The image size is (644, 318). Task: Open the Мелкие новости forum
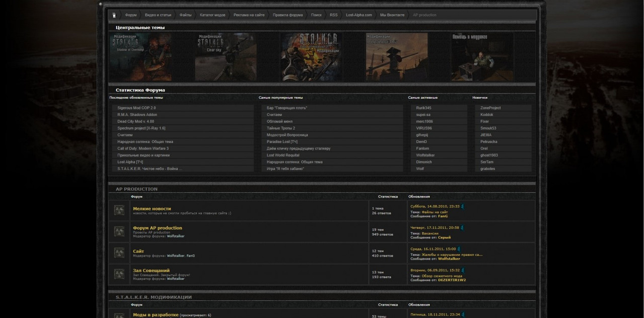tap(152, 208)
